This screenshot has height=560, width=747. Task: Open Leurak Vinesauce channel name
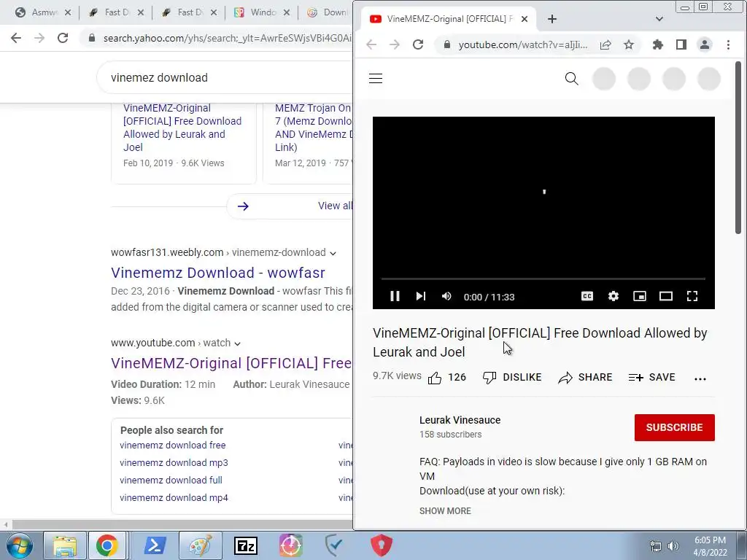click(460, 420)
